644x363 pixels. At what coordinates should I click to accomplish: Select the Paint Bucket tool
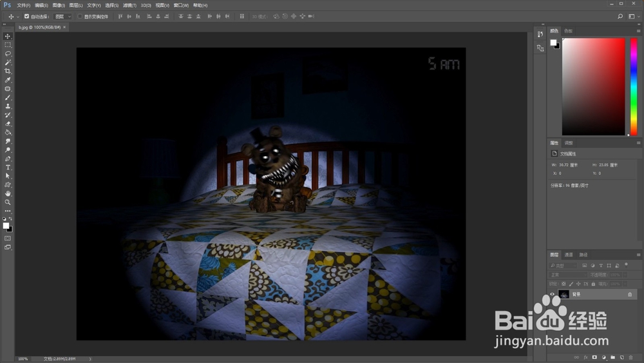click(x=7, y=132)
